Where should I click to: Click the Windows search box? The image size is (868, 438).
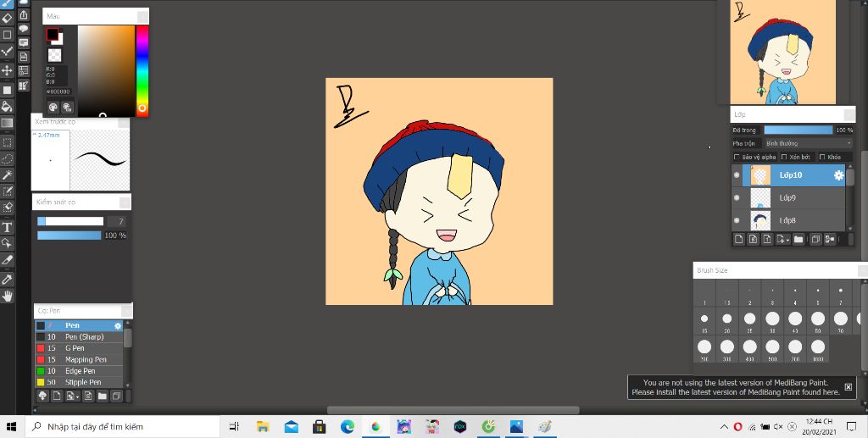click(123, 427)
